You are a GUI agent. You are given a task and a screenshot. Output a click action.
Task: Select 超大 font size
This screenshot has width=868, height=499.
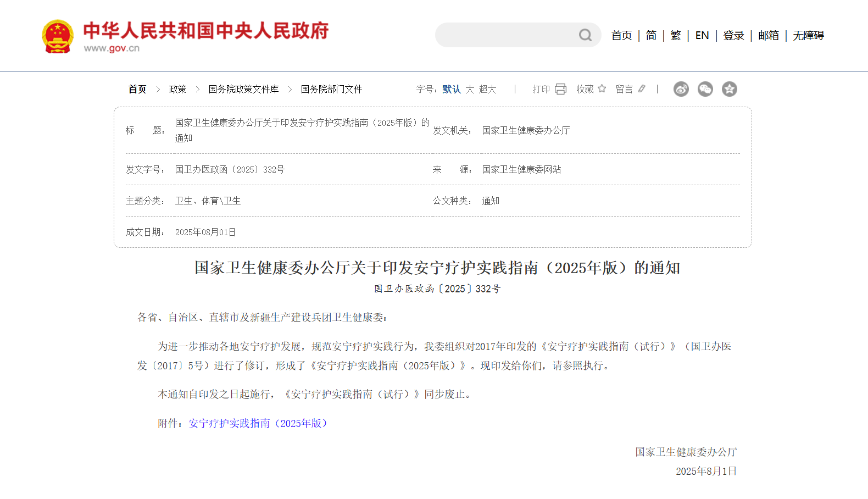(487, 89)
